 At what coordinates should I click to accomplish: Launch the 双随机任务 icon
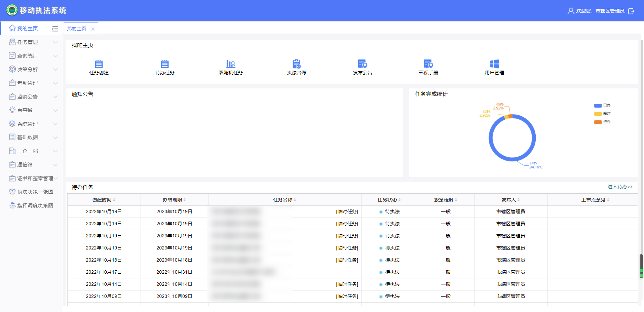coord(231,64)
